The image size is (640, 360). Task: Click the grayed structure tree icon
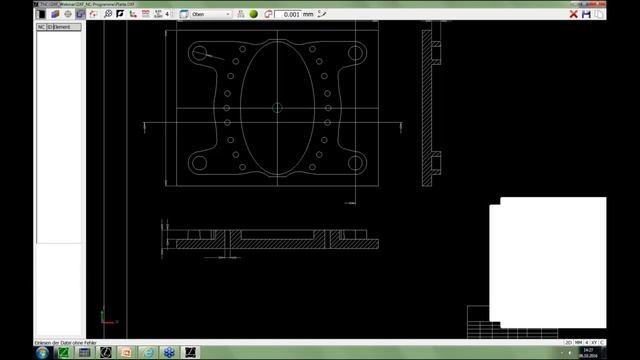(x=241, y=14)
